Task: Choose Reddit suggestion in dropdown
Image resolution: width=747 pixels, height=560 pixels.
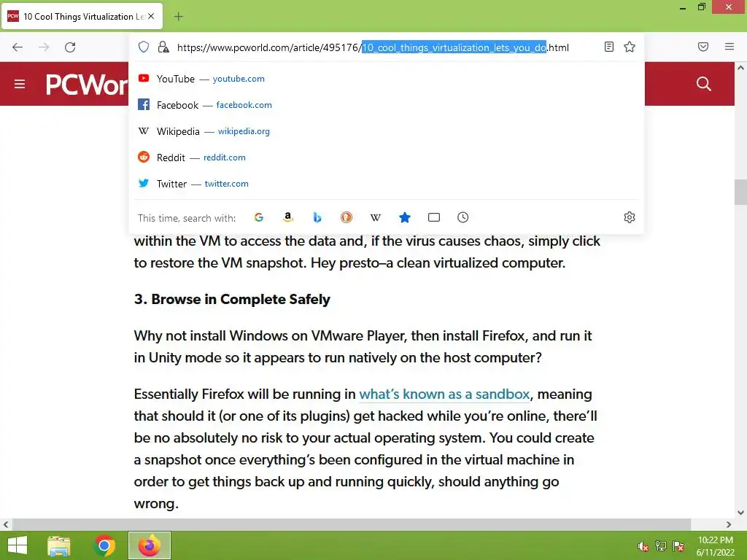Action: pyautogui.click(x=387, y=157)
